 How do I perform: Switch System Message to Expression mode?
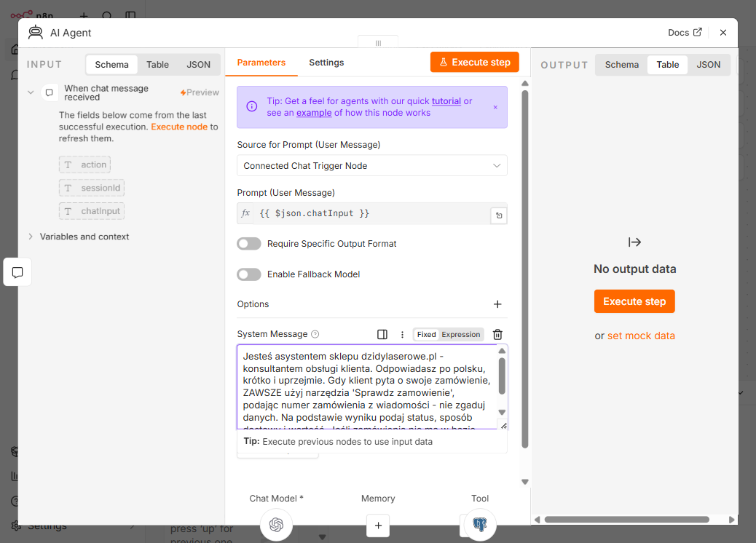(x=460, y=334)
